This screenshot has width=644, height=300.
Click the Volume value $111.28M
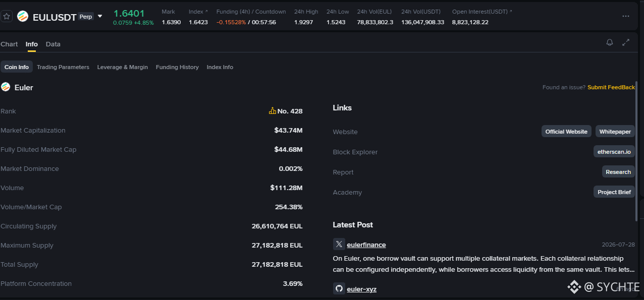(x=286, y=188)
